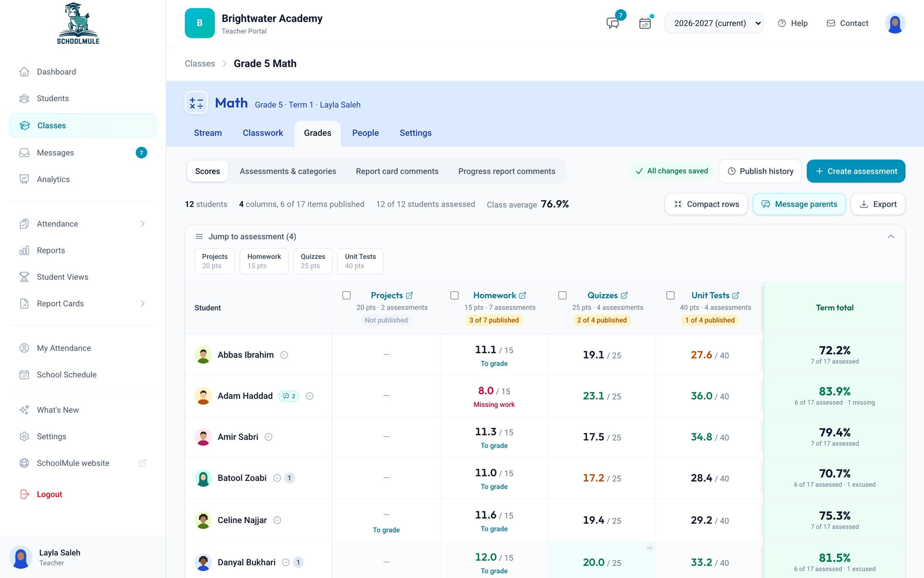The height and width of the screenshot is (578, 924).
Task: Select the Projects column checkbox
Action: [346, 295]
